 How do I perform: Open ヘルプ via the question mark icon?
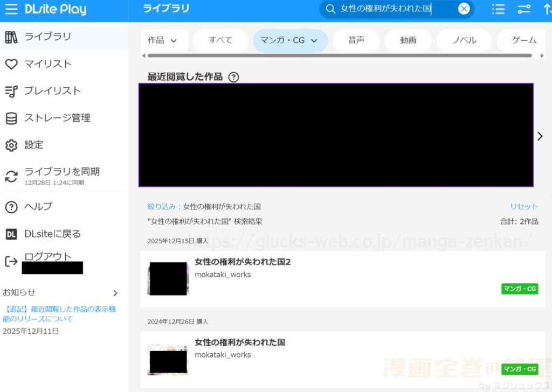11,207
